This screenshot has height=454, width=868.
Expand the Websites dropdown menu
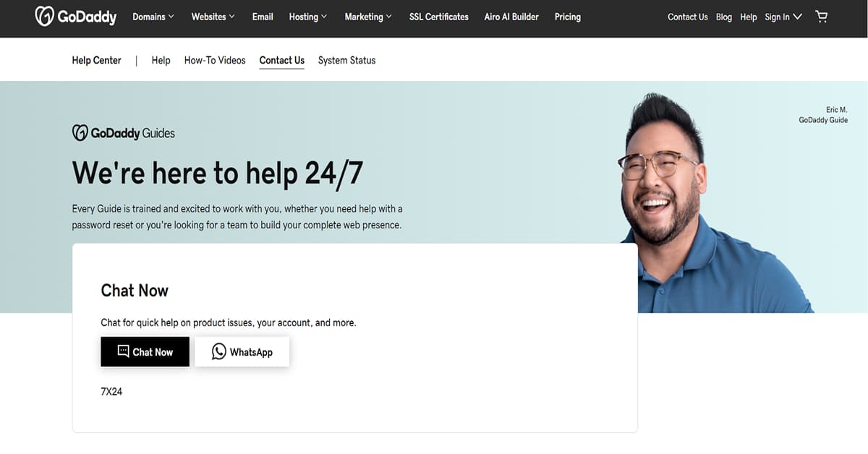[x=213, y=17]
